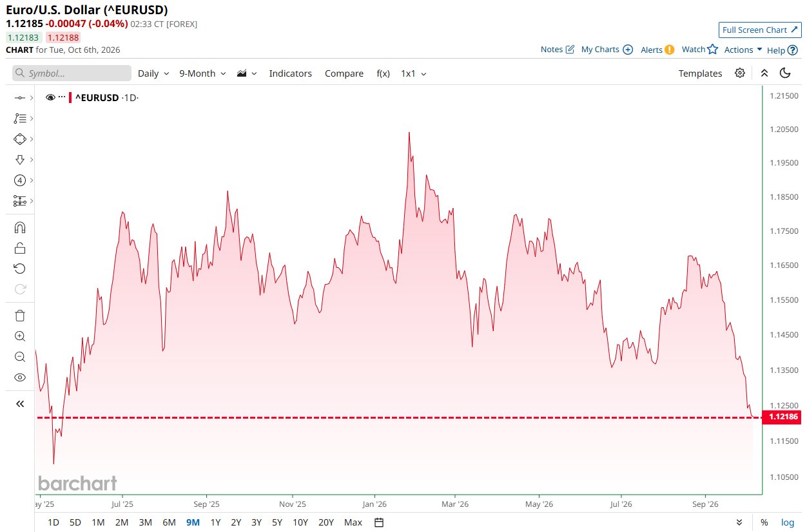Click the red ask price 1.12188
Screen dimensions: 807x532
(x=63, y=37)
